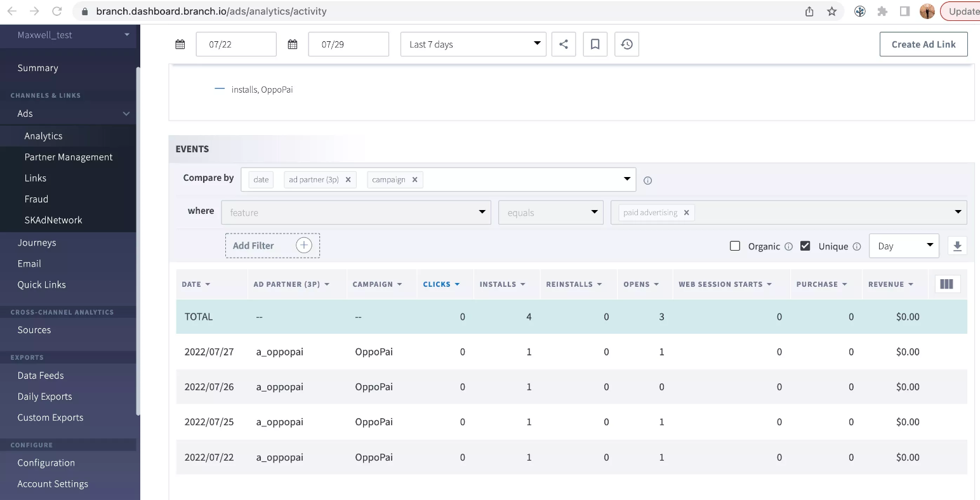Open Quick Links in sidebar

point(42,284)
